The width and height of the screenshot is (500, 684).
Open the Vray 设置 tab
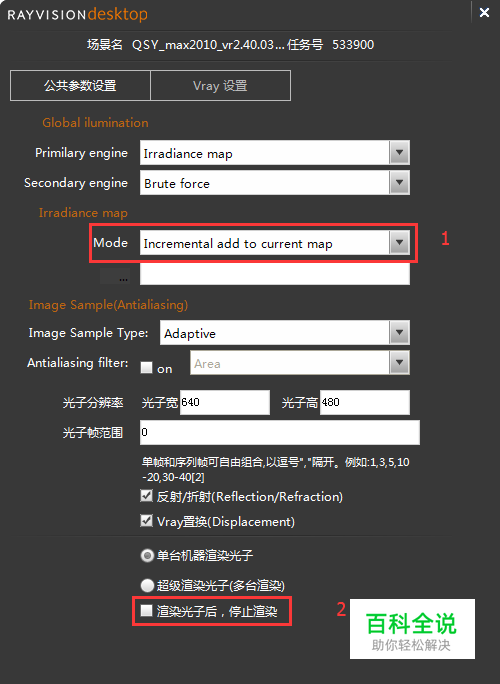220,86
